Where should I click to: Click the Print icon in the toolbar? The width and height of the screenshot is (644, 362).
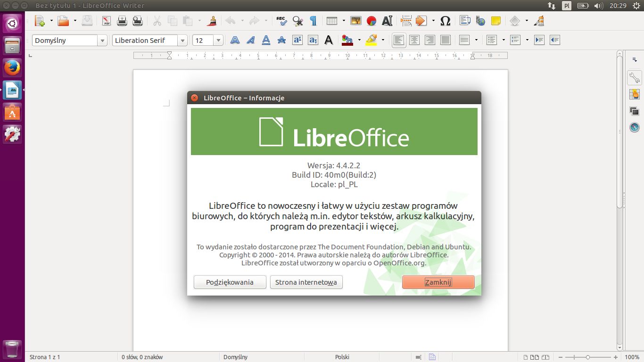(122, 21)
